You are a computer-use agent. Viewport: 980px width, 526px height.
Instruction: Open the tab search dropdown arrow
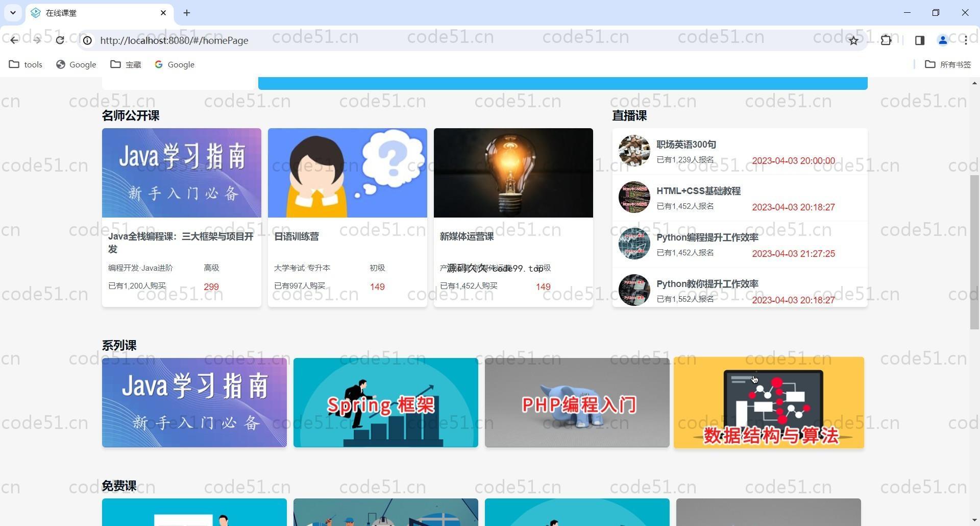coord(13,13)
